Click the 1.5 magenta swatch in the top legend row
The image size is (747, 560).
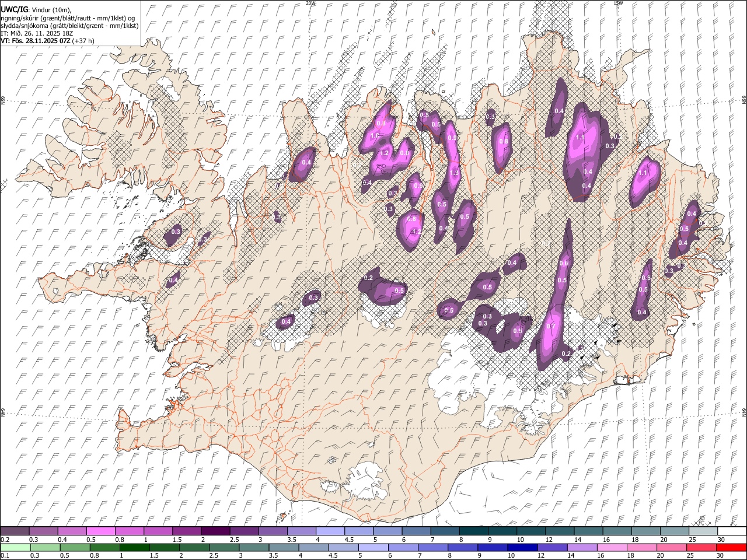(187, 531)
